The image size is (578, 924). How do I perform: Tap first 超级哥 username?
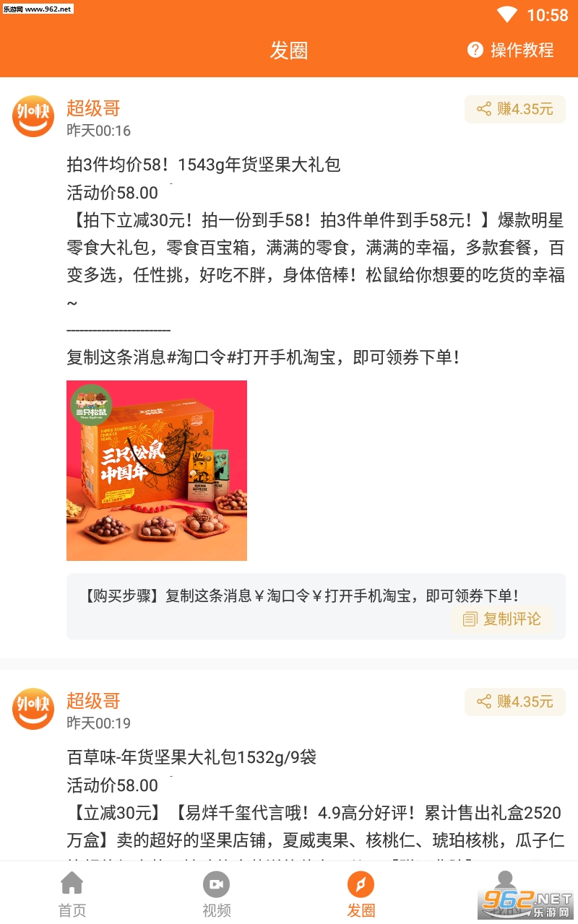(x=93, y=108)
